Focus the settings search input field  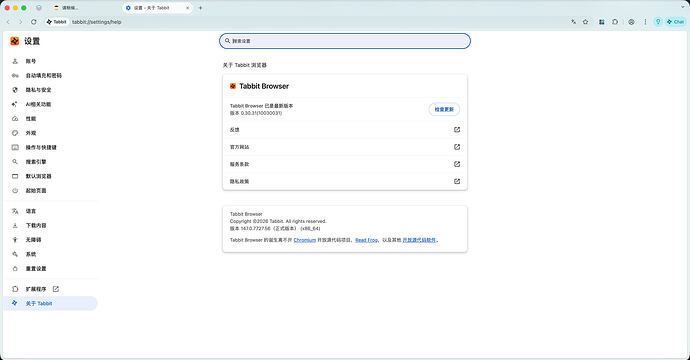(345, 41)
